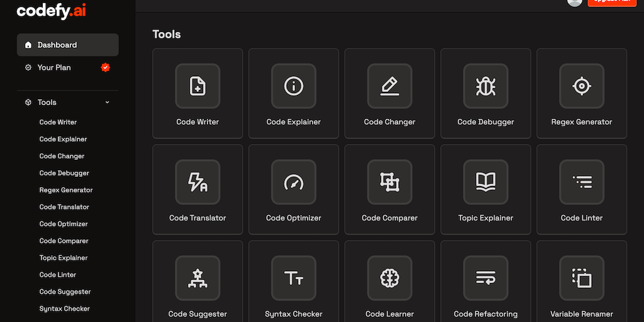The image size is (644, 322).
Task: Select the Code Comparer icon
Action: coord(390,182)
